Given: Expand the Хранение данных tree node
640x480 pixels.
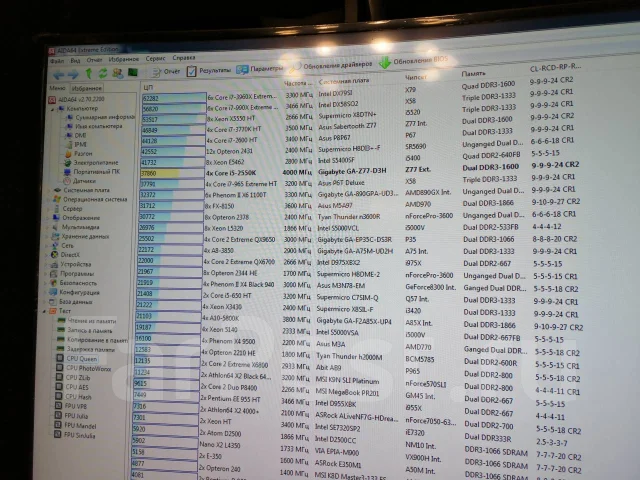Looking at the screenshot, I should pos(47,237).
